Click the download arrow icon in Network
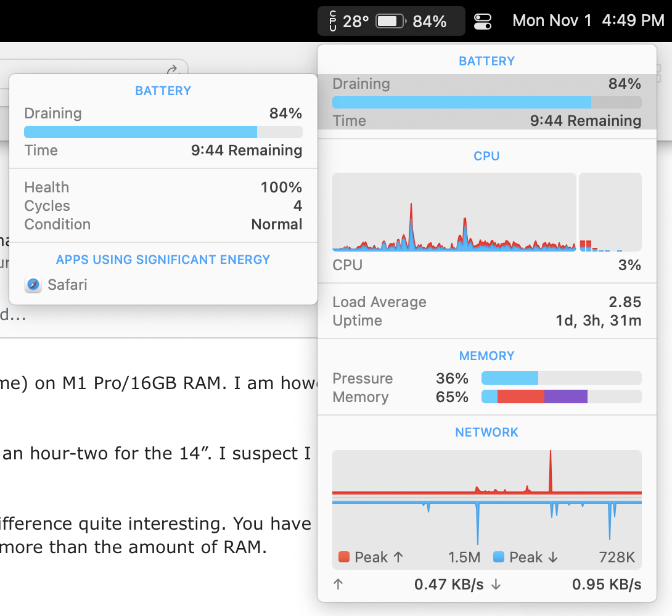The image size is (672, 616). point(496,585)
